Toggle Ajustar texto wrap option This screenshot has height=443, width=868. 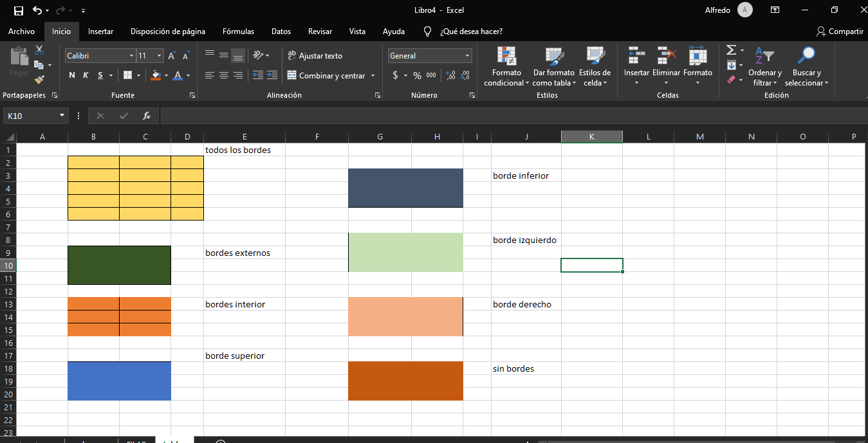point(315,56)
